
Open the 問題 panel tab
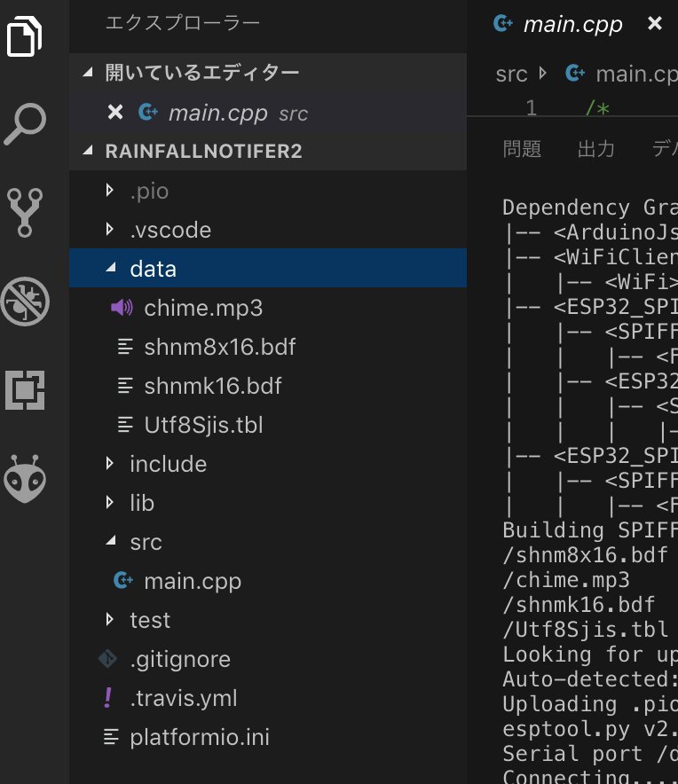tap(522, 148)
